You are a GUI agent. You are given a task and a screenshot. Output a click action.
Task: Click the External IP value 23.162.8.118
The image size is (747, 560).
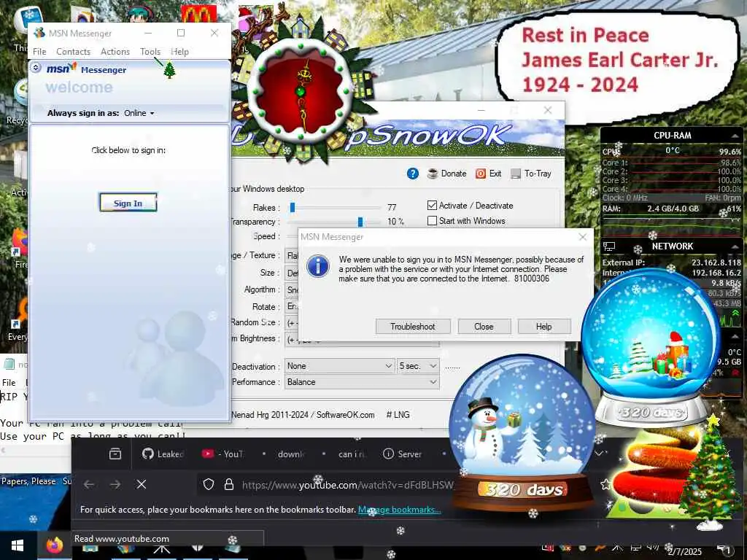(x=716, y=262)
